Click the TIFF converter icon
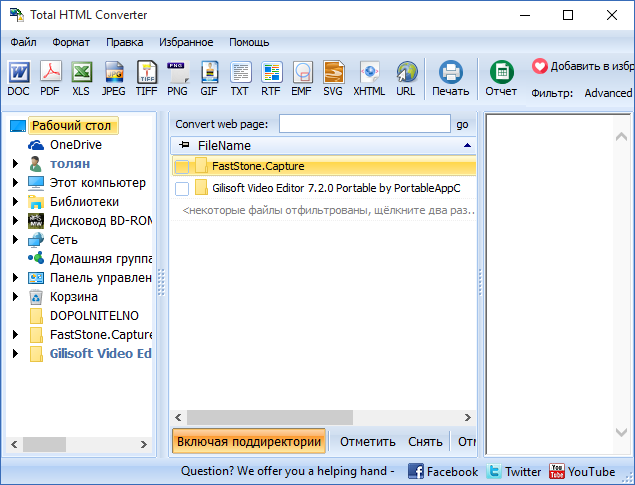Screen dimensions: 635x485 pos(146,78)
